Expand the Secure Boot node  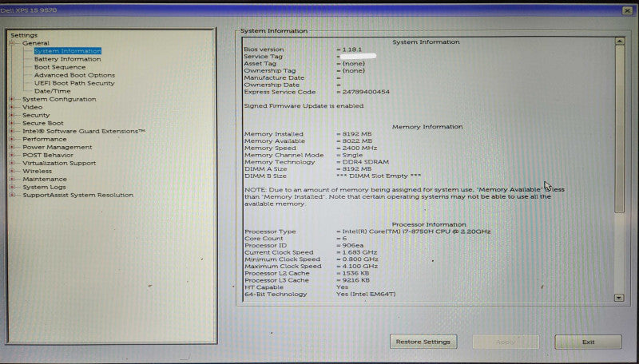12,123
